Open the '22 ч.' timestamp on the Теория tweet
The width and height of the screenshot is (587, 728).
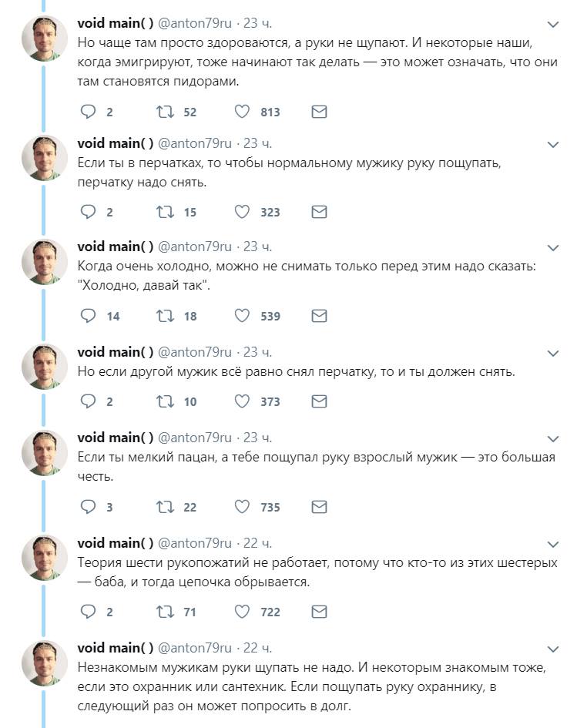click(258, 543)
